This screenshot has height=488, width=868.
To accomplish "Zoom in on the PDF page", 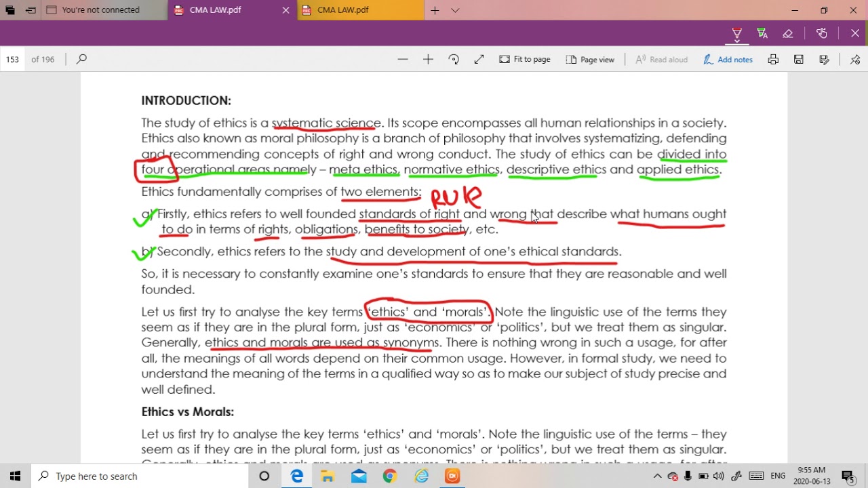I will coord(428,59).
